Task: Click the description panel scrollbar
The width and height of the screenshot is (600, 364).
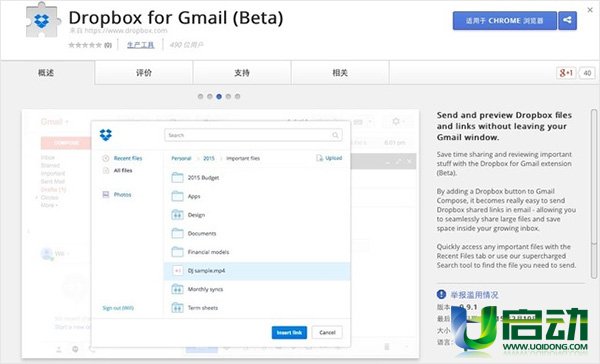Action: coord(593,193)
